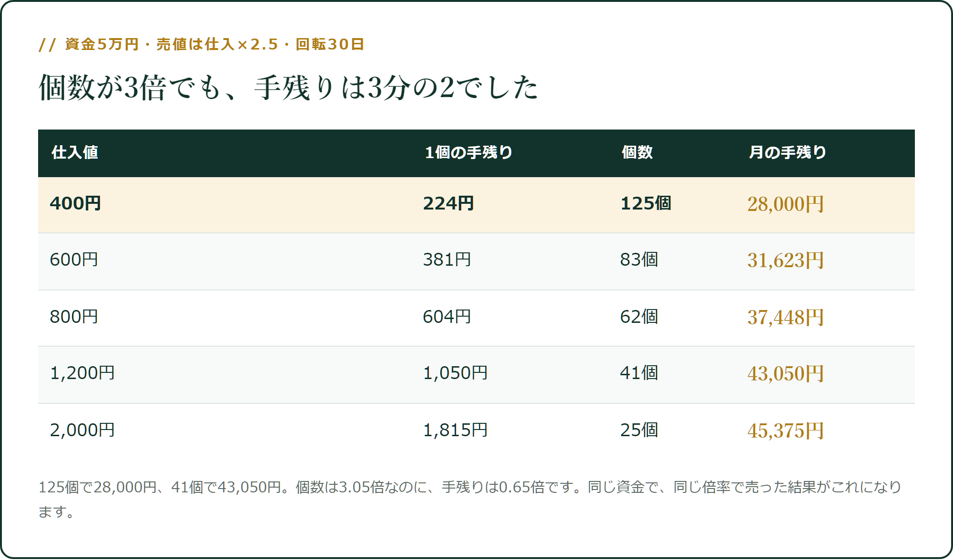This screenshot has height=560, width=953.
Task: Select the 381円 cell
Action: click(x=447, y=260)
